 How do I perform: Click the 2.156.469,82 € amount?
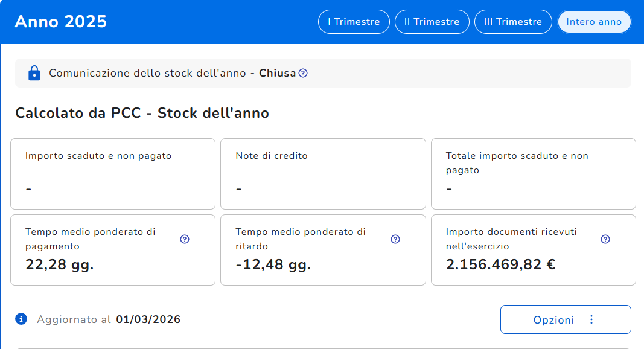click(500, 264)
